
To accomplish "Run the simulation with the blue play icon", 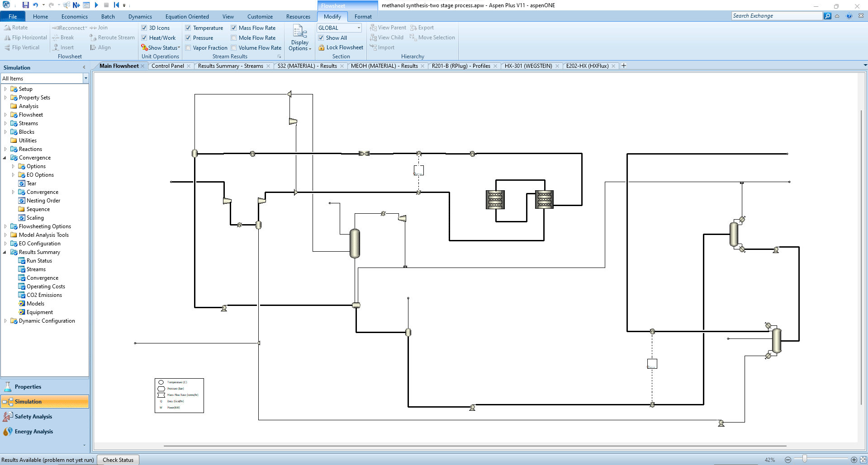I will 96,5.
